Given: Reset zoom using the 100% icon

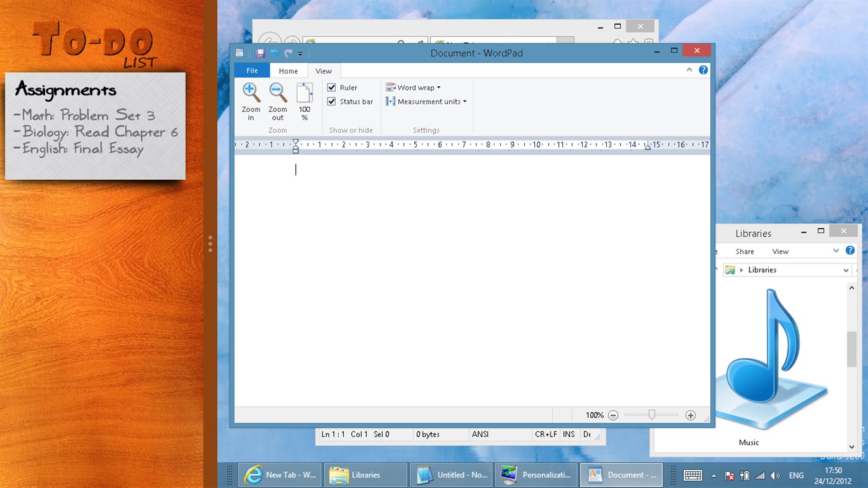Looking at the screenshot, I should pos(304,100).
